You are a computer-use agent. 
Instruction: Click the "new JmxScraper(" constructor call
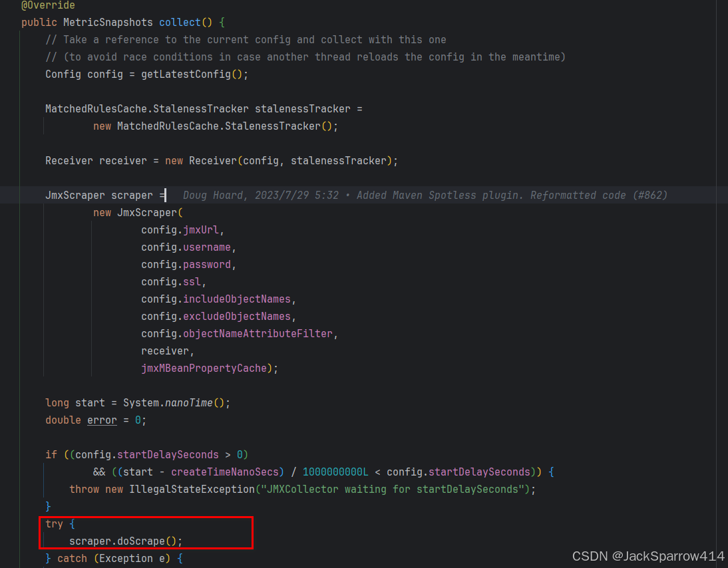tap(138, 213)
